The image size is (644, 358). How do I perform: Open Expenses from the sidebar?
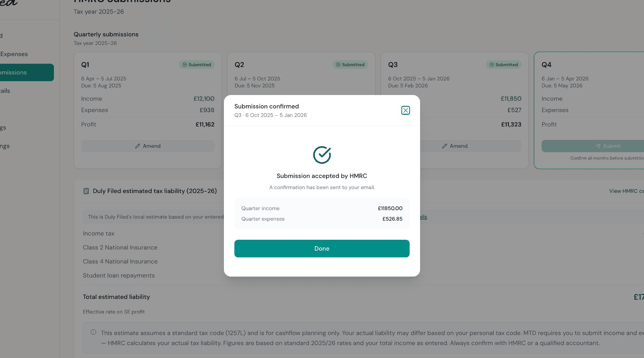pos(14,54)
